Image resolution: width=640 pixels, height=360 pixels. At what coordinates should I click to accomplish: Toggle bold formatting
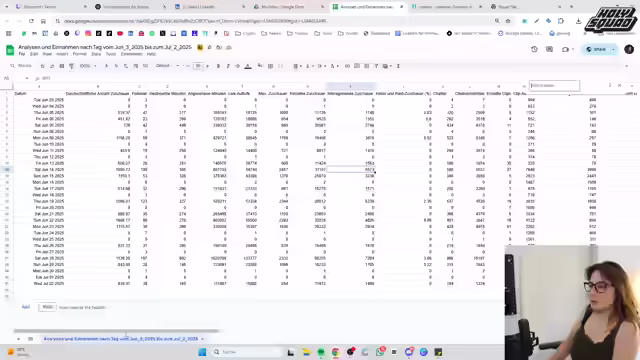[x=218, y=66]
